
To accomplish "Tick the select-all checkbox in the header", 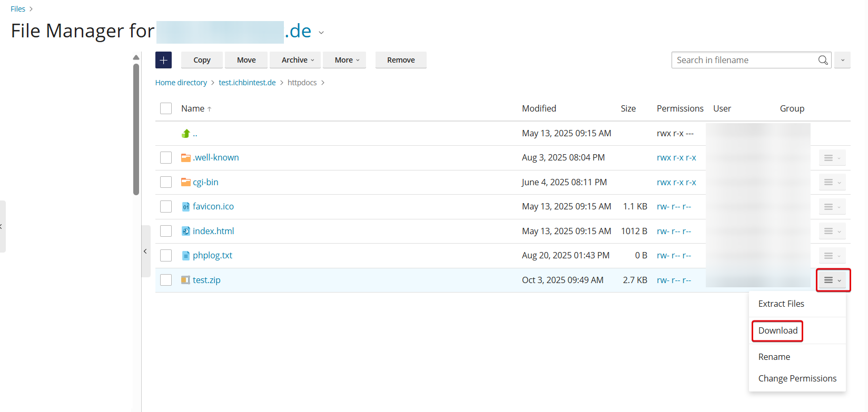I will [166, 108].
